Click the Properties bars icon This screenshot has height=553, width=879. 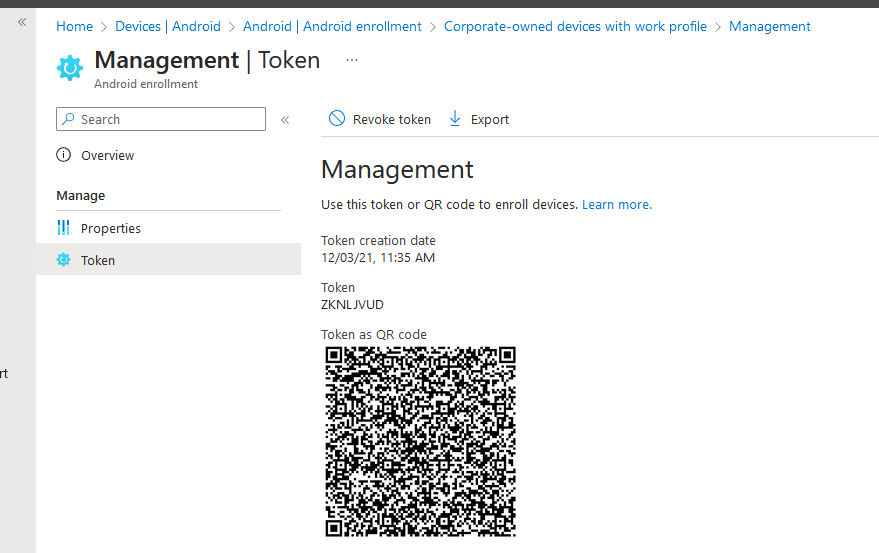pyautogui.click(x=63, y=228)
